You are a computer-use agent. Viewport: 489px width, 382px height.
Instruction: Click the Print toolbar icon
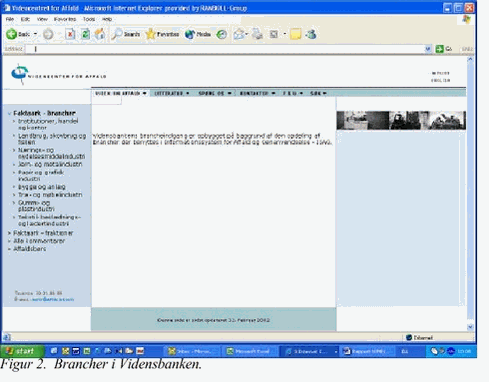257,34
